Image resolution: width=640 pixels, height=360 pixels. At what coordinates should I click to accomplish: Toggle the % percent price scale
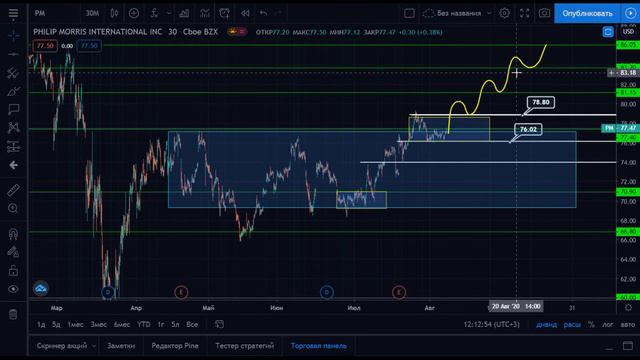[x=591, y=324]
